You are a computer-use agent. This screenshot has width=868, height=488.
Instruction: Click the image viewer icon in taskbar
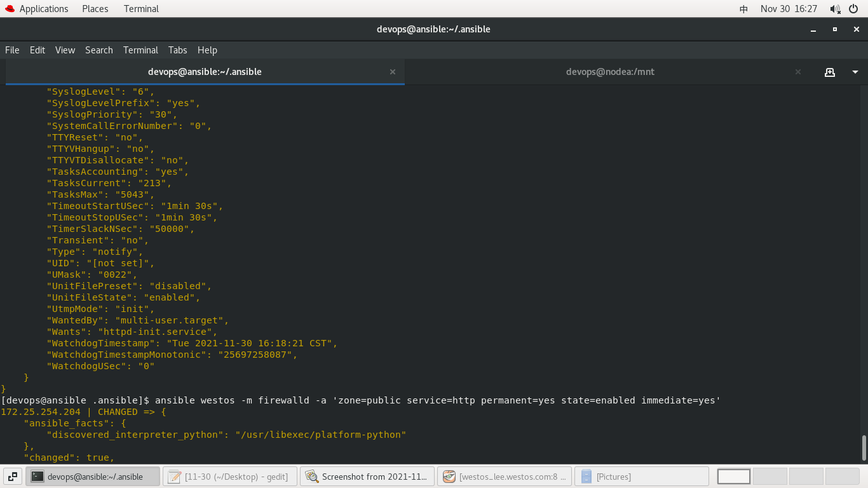(312, 477)
